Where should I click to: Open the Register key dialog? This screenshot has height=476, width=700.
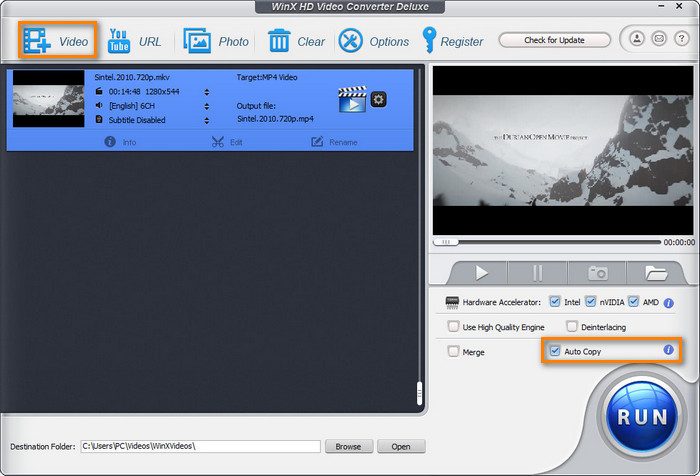pyautogui.click(x=453, y=41)
